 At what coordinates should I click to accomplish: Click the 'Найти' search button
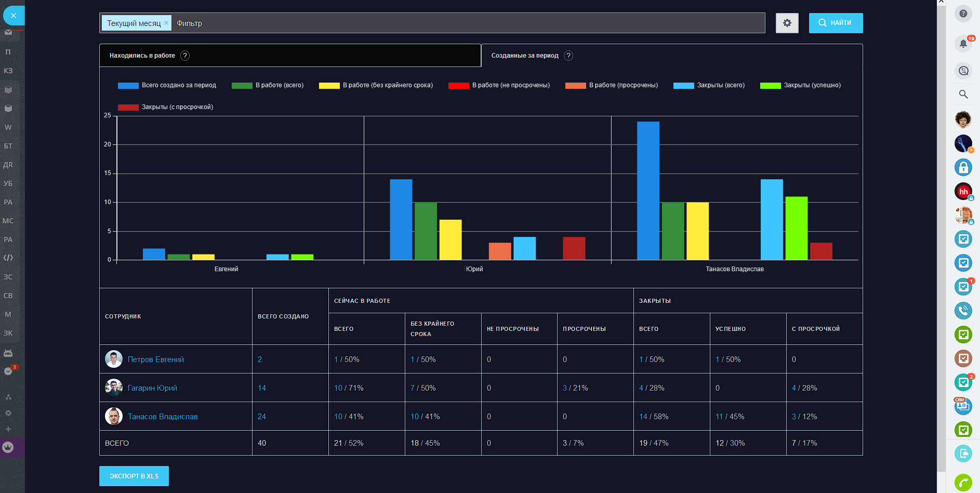point(836,23)
